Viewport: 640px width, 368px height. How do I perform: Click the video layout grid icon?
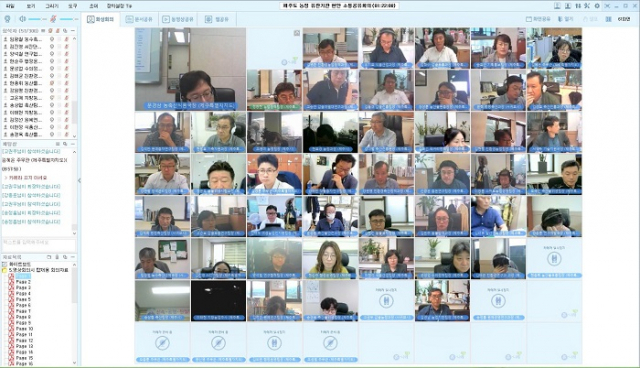pos(609,19)
